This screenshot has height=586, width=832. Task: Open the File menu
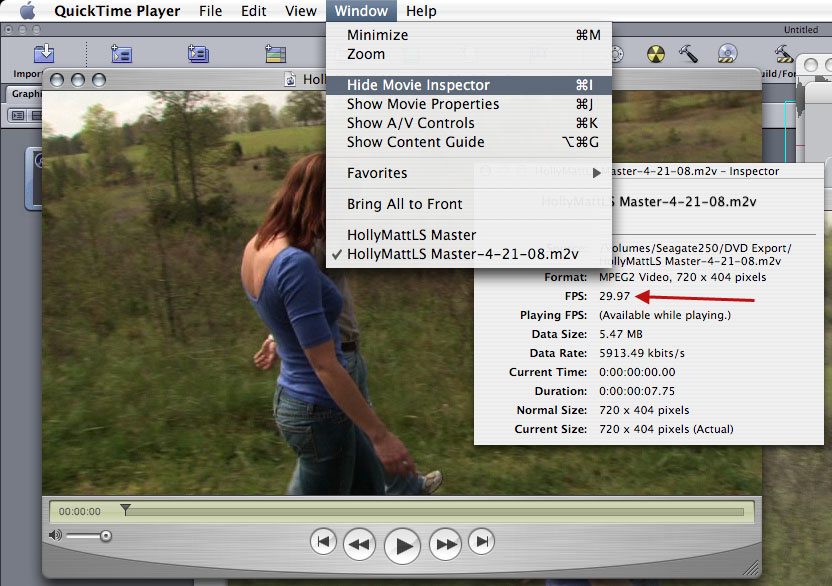(210, 11)
